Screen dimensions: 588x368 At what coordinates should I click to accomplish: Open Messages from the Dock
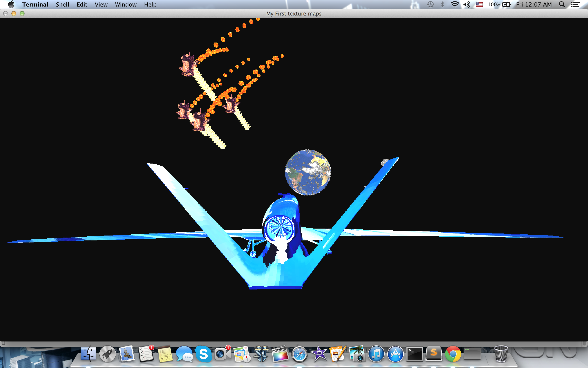pyautogui.click(x=184, y=354)
